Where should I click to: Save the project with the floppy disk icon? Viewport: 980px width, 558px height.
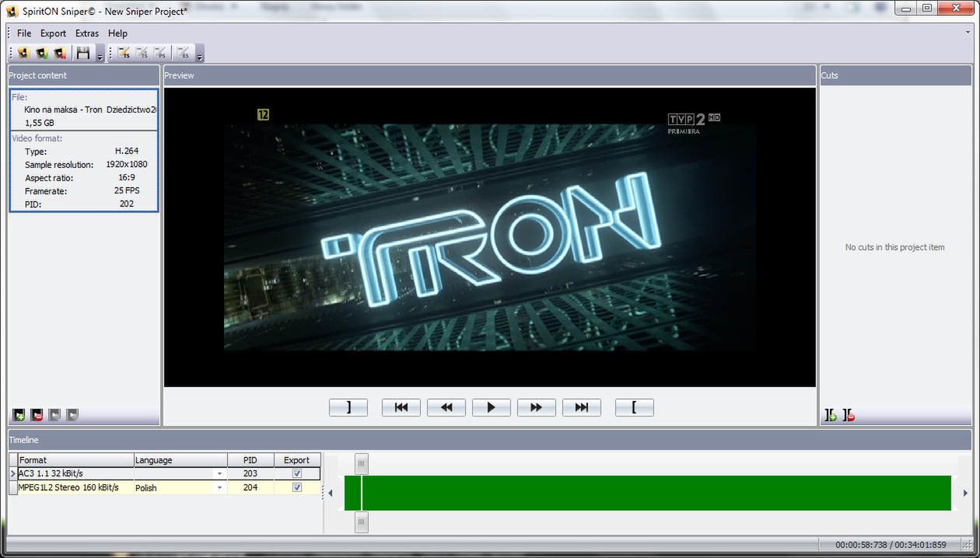pyautogui.click(x=83, y=53)
